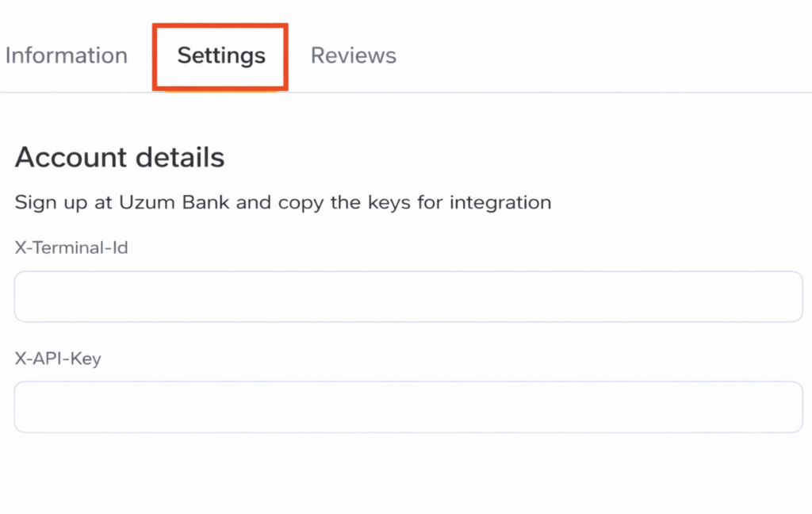Click the red-outlined Settings tab
Viewport: 812px width, 514px height.
coord(221,56)
